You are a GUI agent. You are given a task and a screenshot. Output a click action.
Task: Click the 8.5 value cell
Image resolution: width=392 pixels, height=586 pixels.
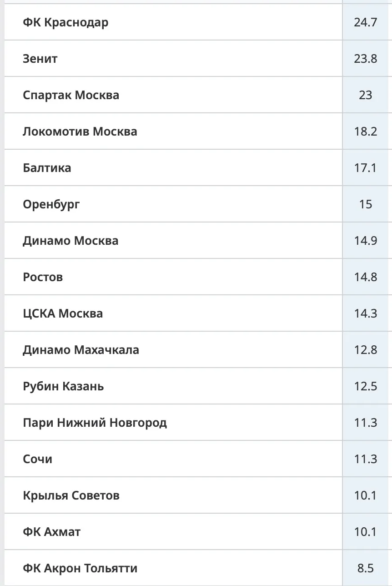pos(366,568)
